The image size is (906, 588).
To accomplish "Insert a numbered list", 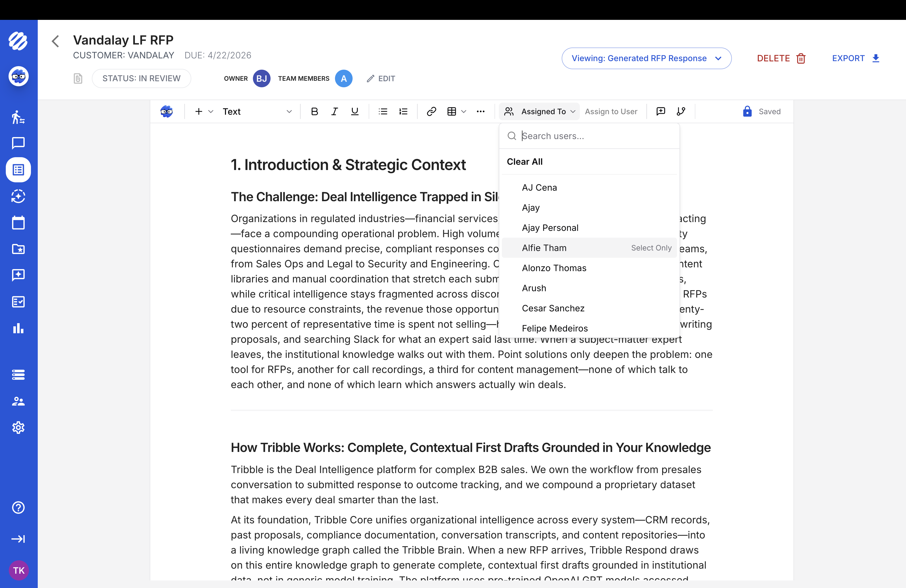I will tap(403, 111).
